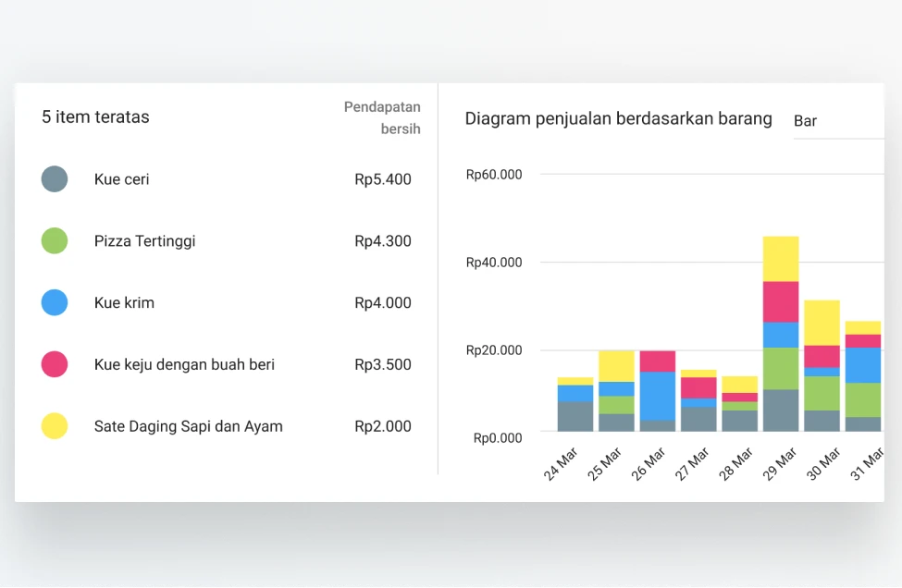The height and width of the screenshot is (588, 902).
Task: Select the 24 Mar bar in the chart
Action: point(575,407)
